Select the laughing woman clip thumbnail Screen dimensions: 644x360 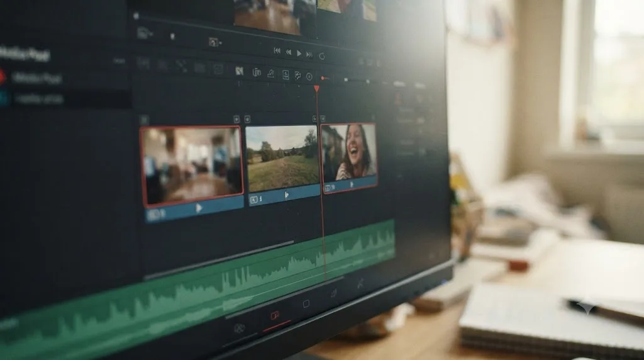[x=348, y=152]
